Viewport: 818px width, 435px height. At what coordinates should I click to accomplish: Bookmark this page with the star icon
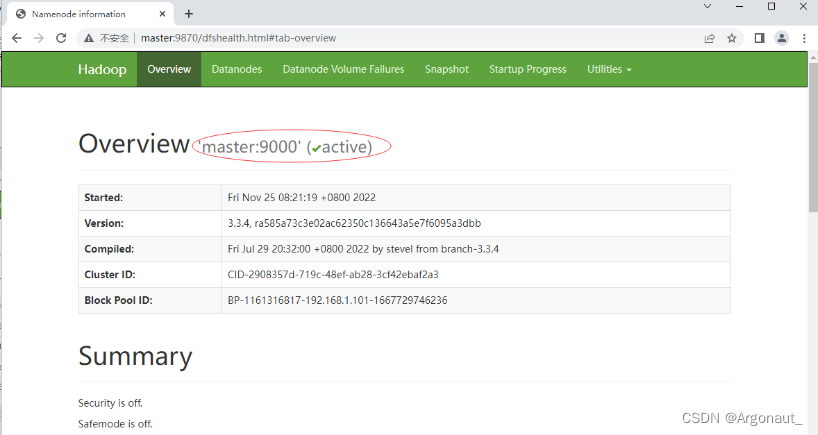(x=732, y=38)
